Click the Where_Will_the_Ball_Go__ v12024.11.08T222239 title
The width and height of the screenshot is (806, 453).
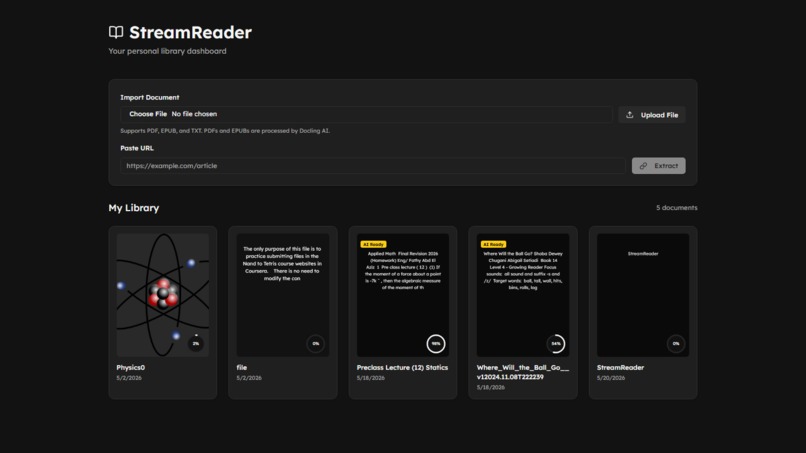click(x=523, y=372)
